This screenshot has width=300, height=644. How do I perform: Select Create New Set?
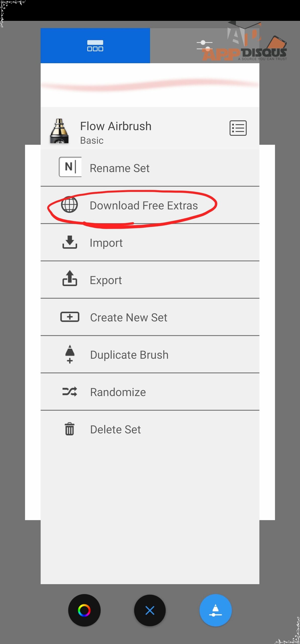click(x=150, y=317)
